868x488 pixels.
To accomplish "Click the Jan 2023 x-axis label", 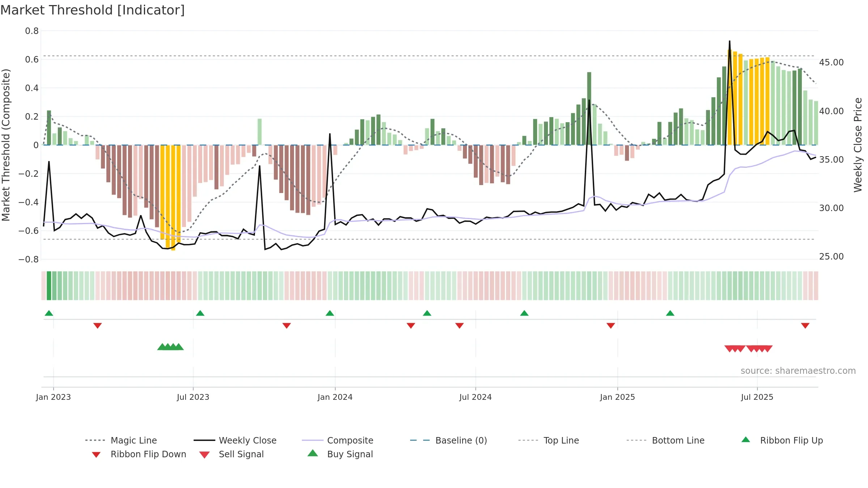I will [54, 397].
